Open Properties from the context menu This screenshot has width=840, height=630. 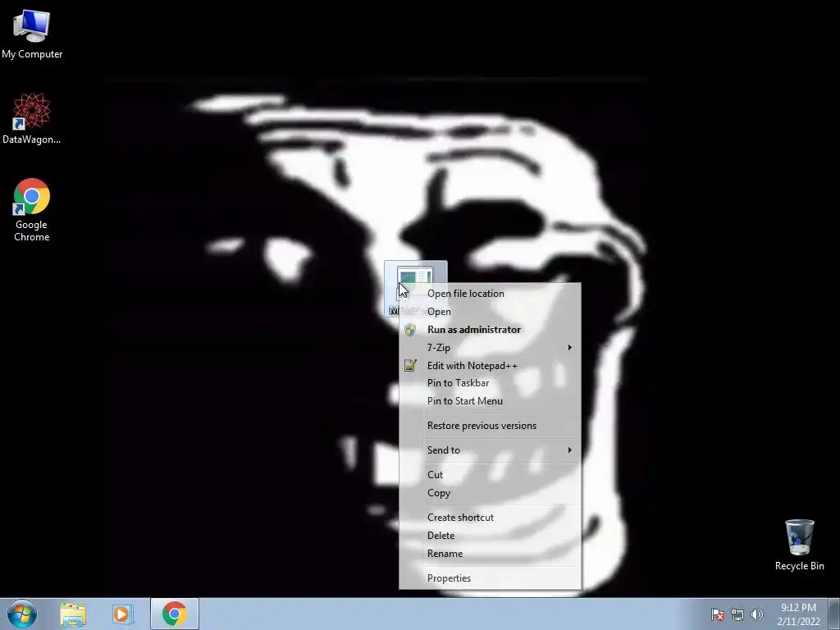(x=490, y=578)
